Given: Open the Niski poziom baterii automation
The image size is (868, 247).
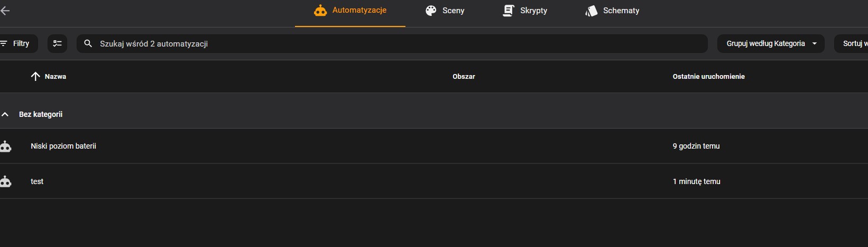Looking at the screenshot, I should coord(63,146).
